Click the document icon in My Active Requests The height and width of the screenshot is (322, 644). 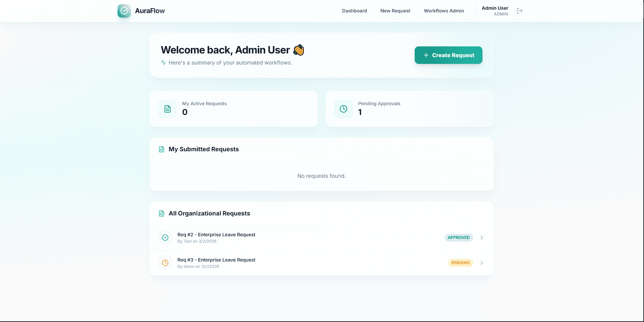(168, 109)
